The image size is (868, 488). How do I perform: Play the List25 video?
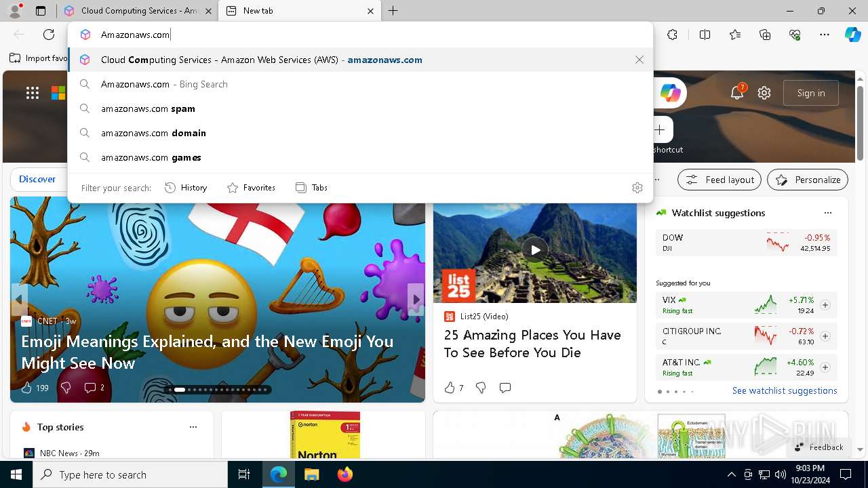click(x=535, y=250)
